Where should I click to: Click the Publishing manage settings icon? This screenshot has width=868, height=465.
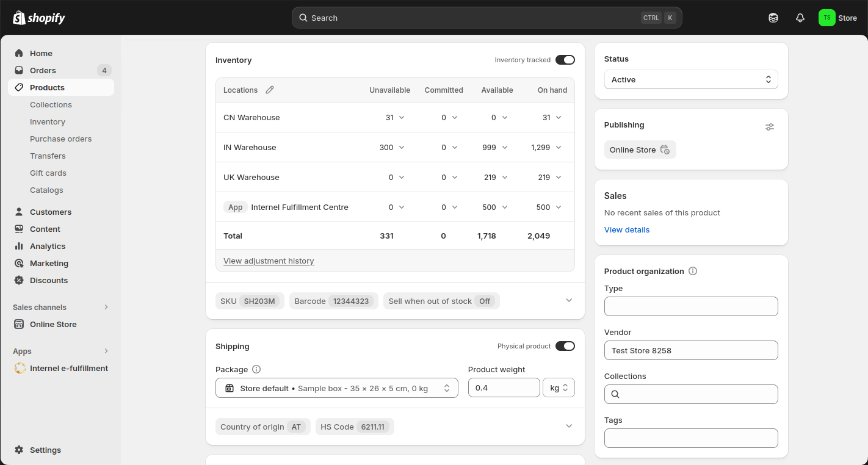[x=770, y=127]
